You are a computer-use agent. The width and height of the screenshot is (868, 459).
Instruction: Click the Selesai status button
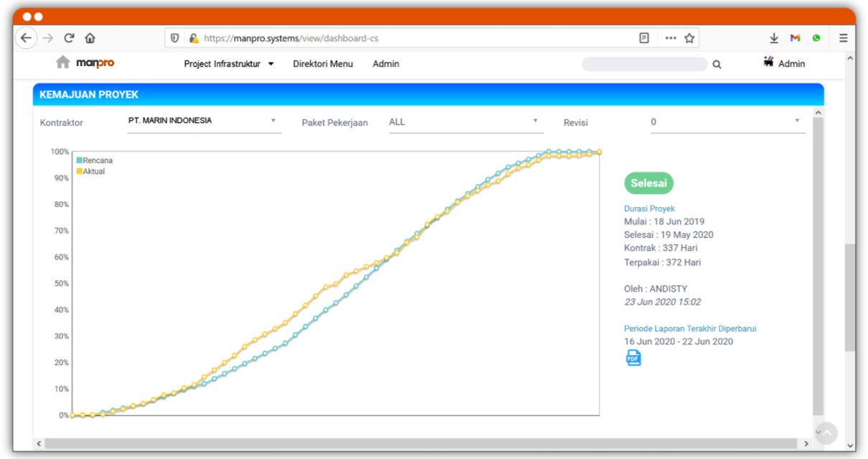[x=648, y=183]
